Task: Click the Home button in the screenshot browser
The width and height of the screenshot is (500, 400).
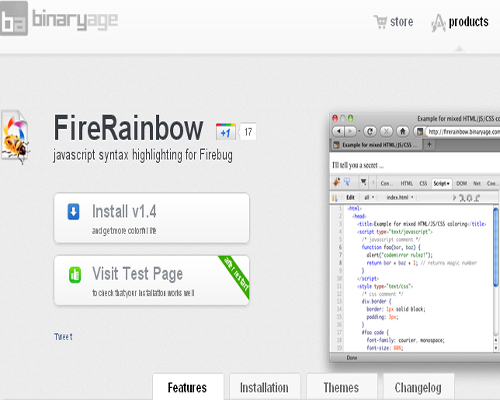Action: [403, 131]
